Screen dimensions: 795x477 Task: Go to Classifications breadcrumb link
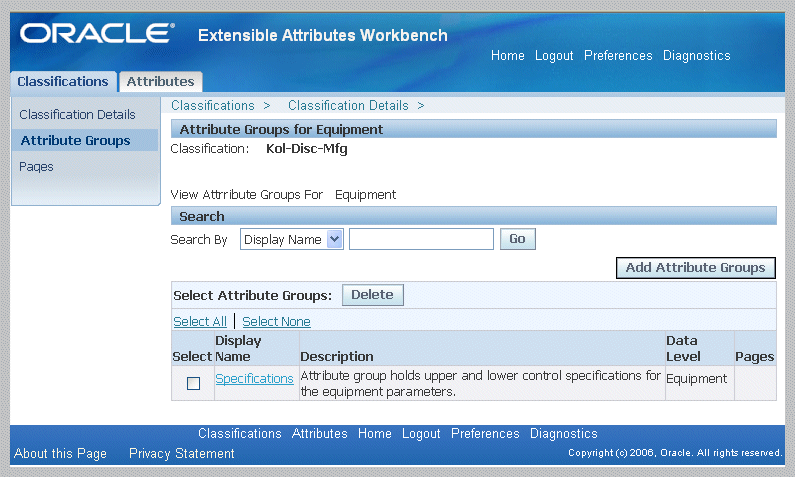(212, 105)
